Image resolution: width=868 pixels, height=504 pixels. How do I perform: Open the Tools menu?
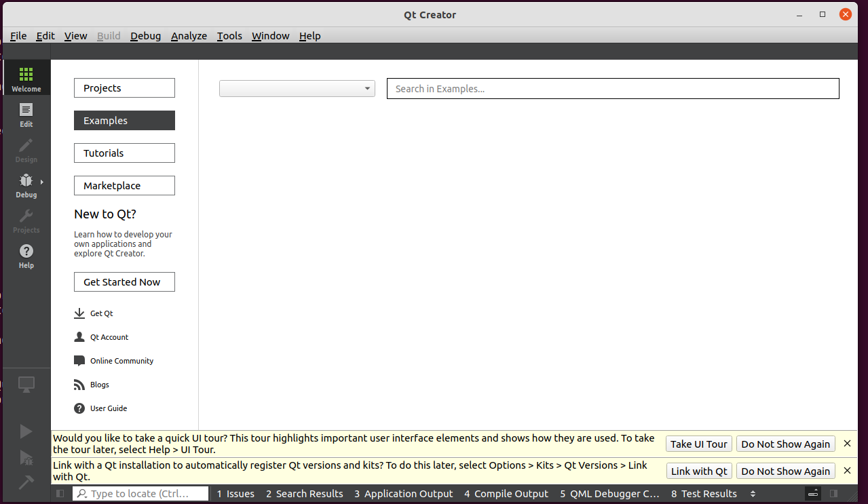[229, 36]
